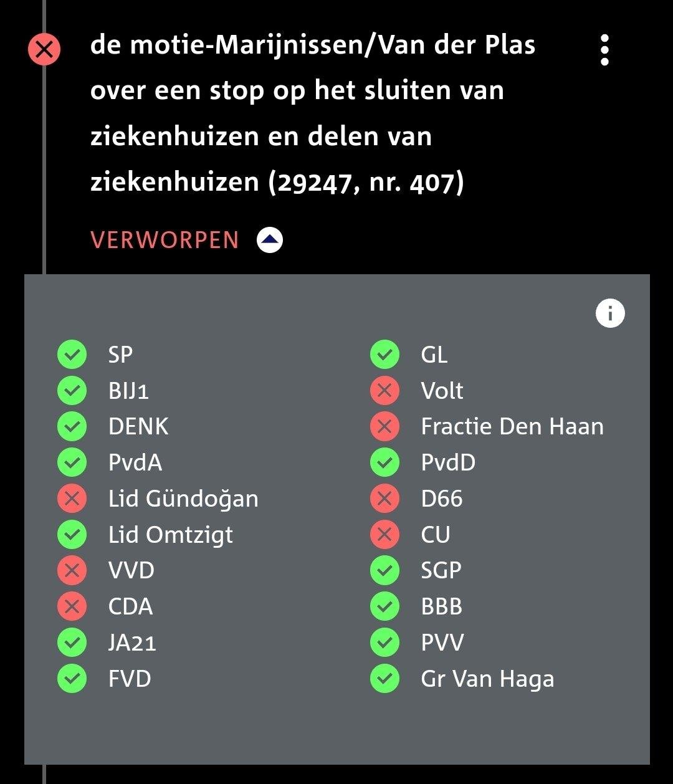Select the VERWORPEN status label
The width and height of the screenshot is (673, 784).
coord(165,241)
